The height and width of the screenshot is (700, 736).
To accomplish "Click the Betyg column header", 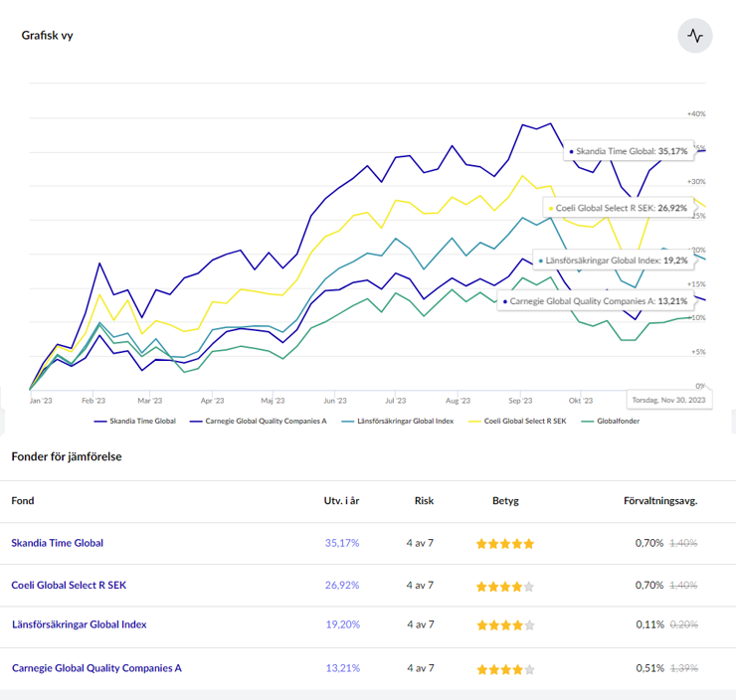I will [505, 500].
